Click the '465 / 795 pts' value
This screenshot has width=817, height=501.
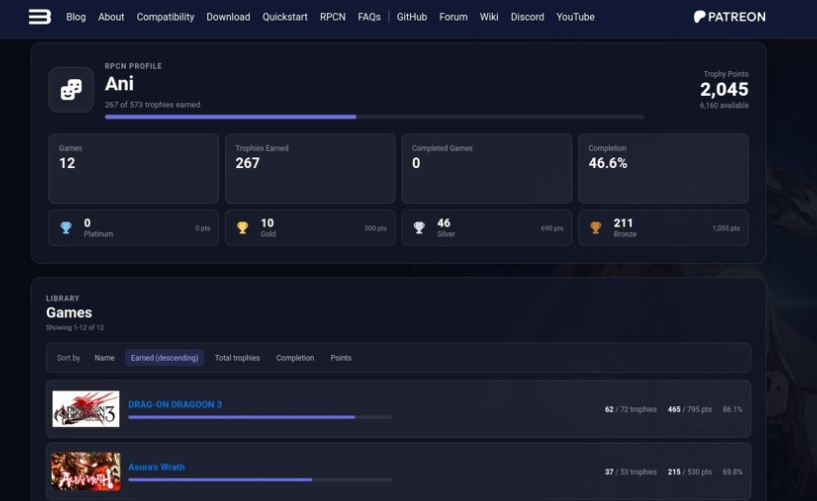689,409
